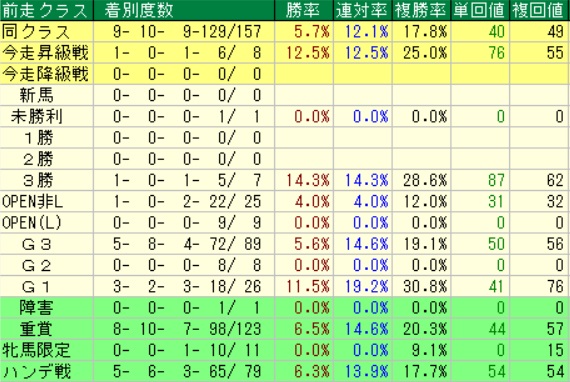This screenshot has width=570, height=382.
Task: Click the 5- 6- 3- 65/ 79 record cell
Action: pyautogui.click(x=184, y=371)
